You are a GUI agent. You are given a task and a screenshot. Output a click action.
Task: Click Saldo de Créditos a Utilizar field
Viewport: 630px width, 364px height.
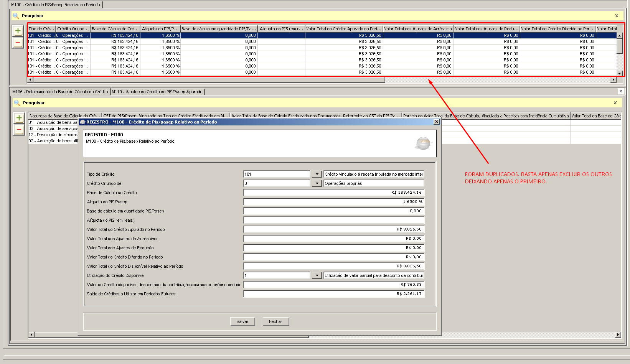[334, 294]
